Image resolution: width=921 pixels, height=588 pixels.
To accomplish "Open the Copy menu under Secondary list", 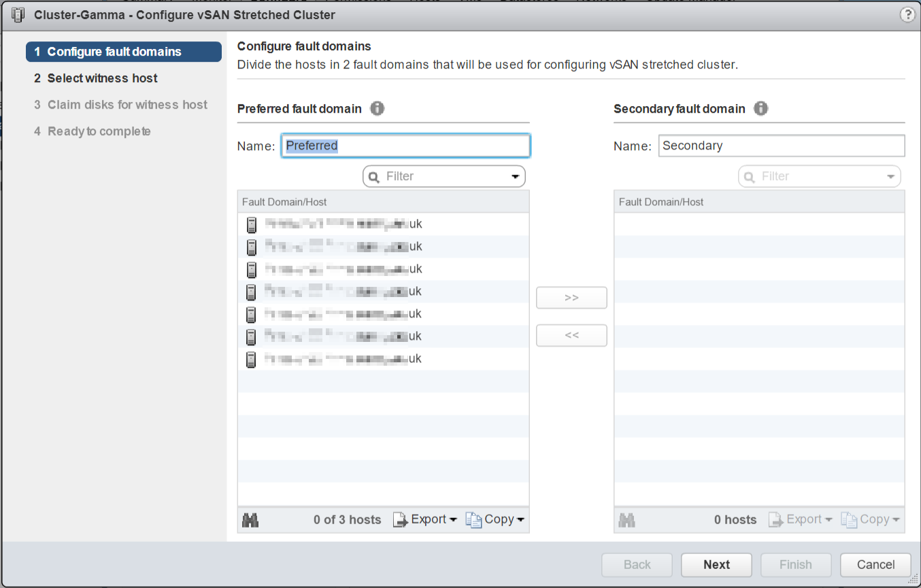I will (871, 520).
